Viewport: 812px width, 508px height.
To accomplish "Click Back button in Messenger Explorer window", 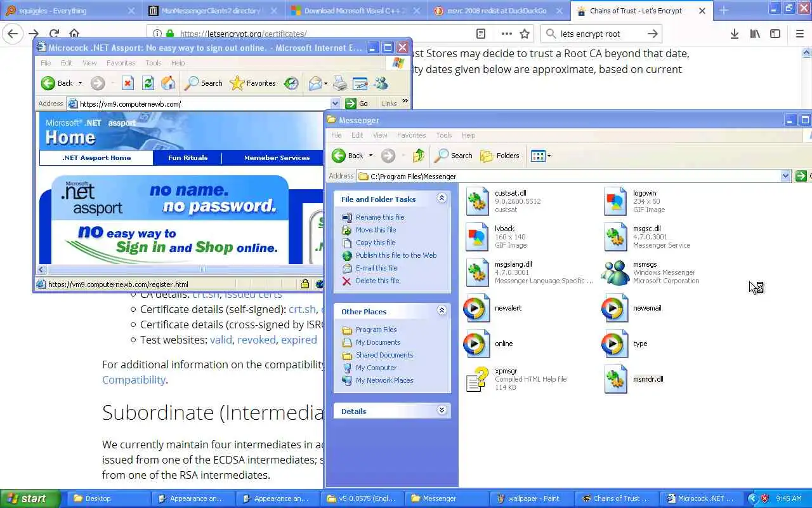I will click(348, 156).
